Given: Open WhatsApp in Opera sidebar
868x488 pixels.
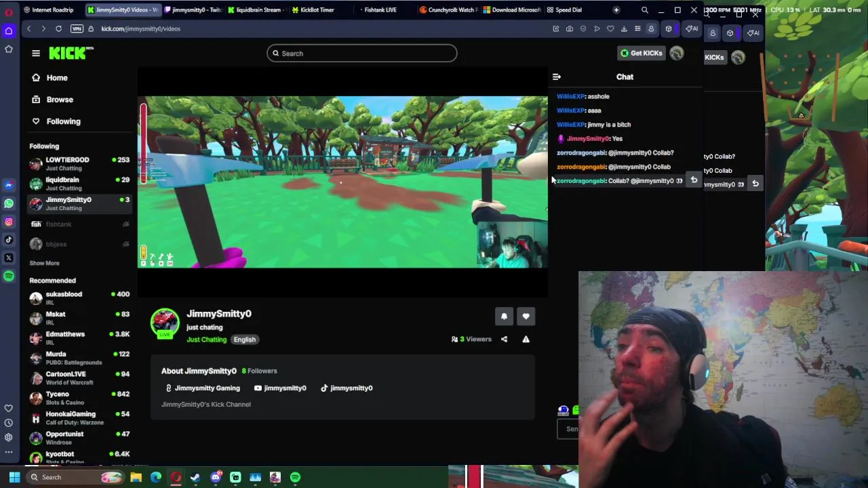Looking at the screenshot, I should (x=9, y=203).
